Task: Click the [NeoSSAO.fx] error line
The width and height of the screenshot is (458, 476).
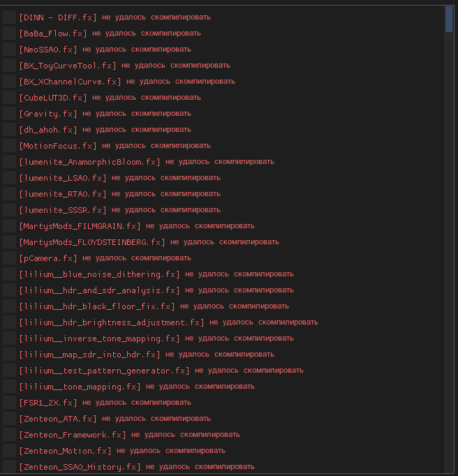Action: (105, 50)
